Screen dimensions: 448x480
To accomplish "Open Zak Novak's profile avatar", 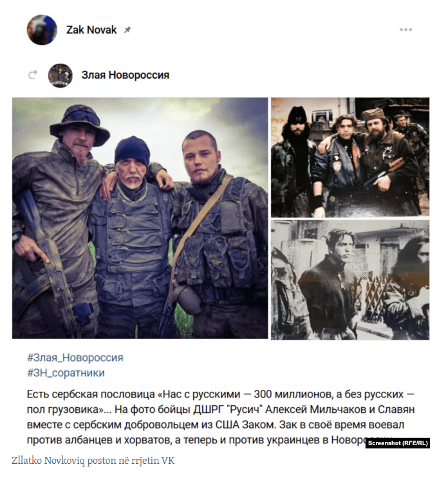I will pyautogui.click(x=42, y=30).
